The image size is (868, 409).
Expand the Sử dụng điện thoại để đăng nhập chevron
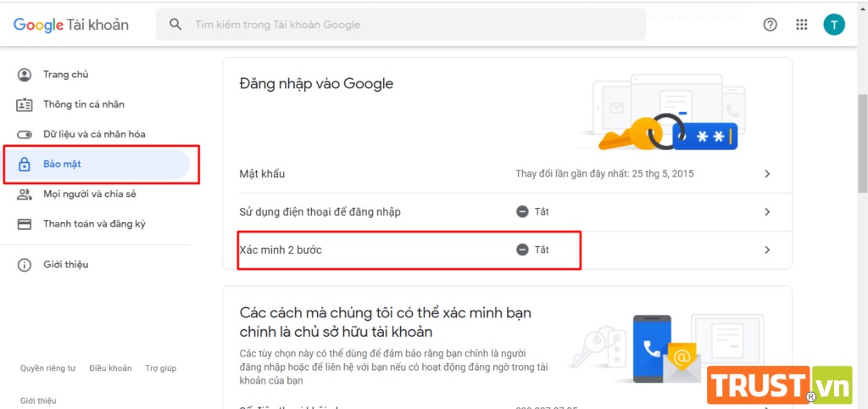click(x=767, y=211)
